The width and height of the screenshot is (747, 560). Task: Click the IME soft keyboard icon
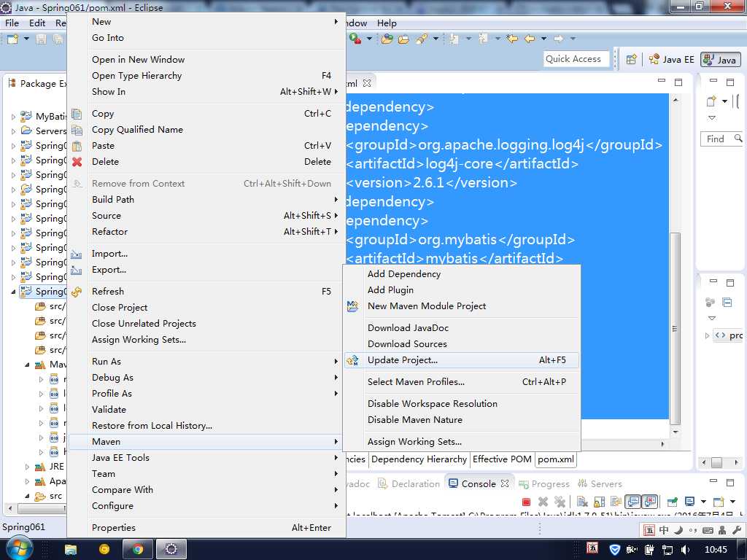708,530
